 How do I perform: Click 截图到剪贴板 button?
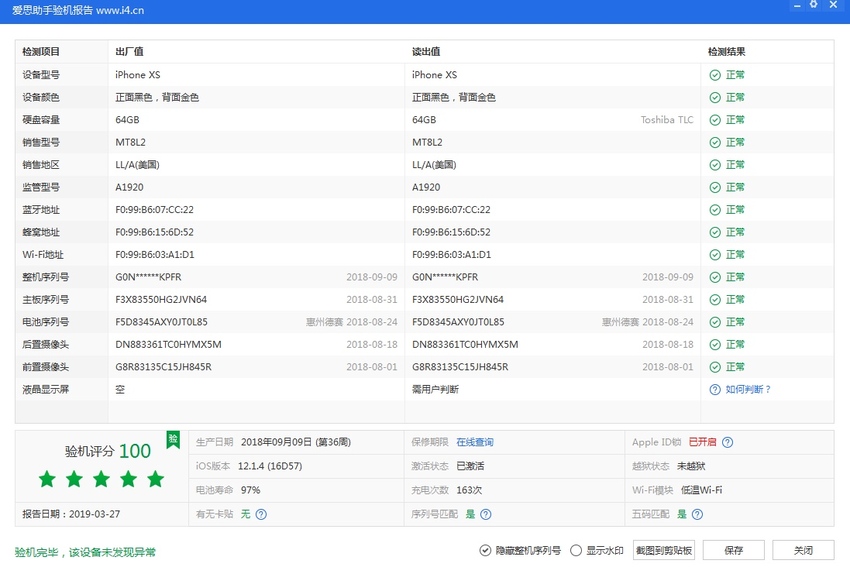click(664, 551)
